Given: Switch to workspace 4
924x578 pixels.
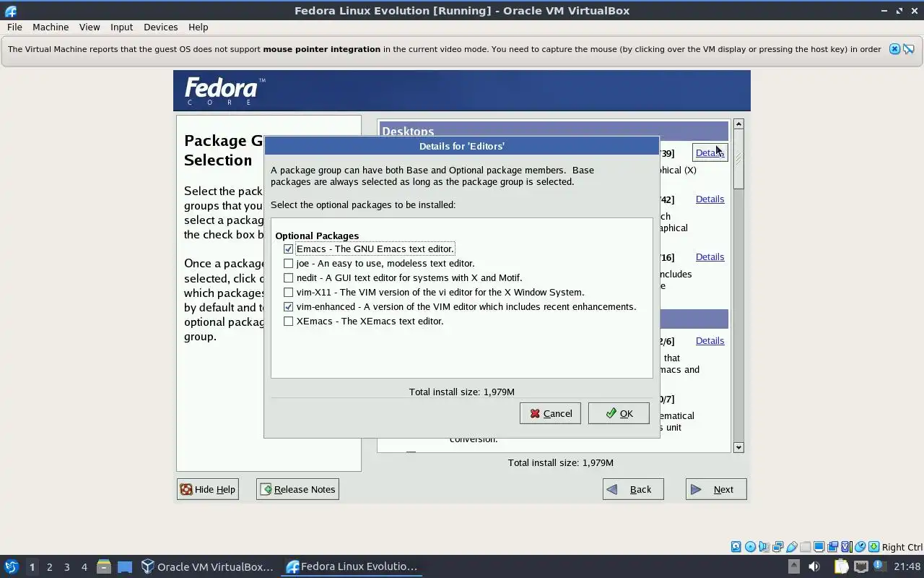Looking at the screenshot, I should pyautogui.click(x=84, y=566).
